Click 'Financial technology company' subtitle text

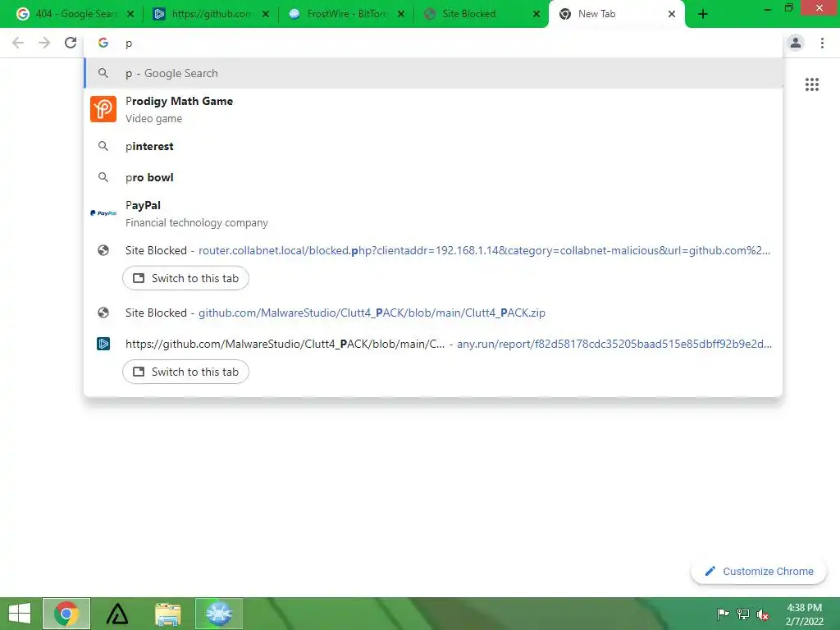[x=197, y=223]
